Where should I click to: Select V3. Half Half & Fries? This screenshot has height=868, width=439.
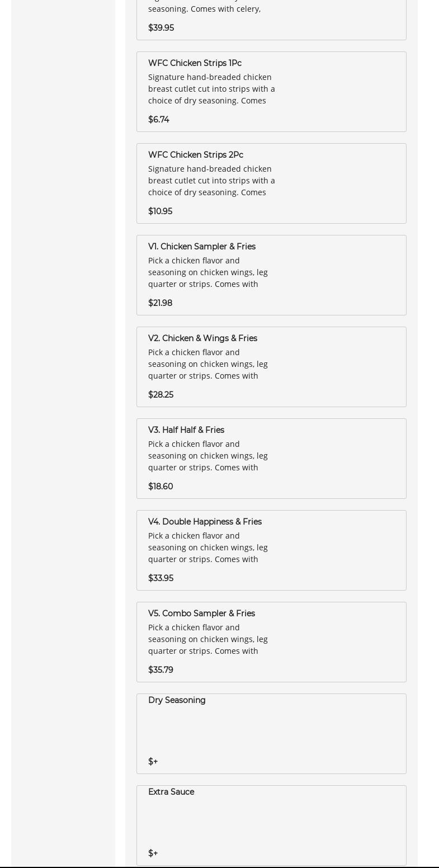271,459
